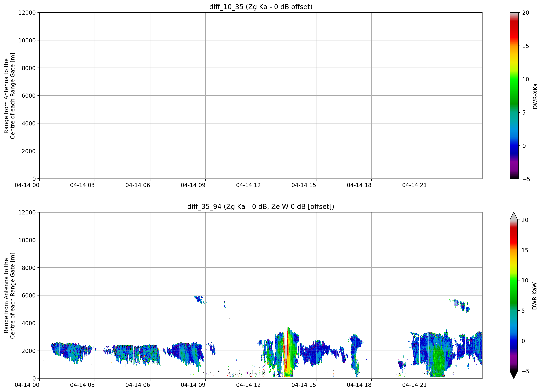This screenshot has height=392, width=542.
Task: Click the 6000 y-tick of the top plot
Action: (x=29, y=96)
